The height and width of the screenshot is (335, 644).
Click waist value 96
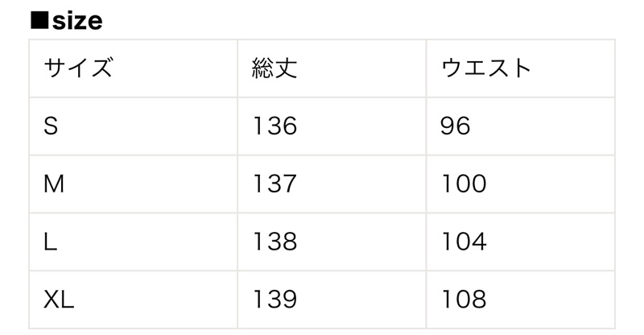pos(455,126)
